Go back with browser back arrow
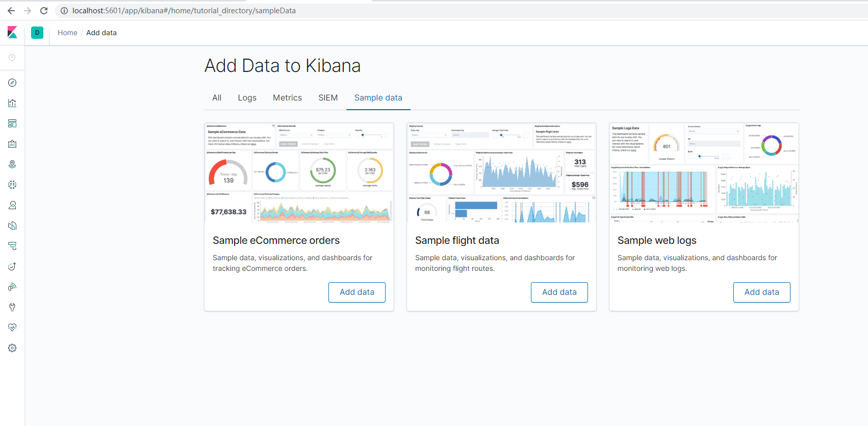This screenshot has height=426, width=868. click(x=11, y=11)
